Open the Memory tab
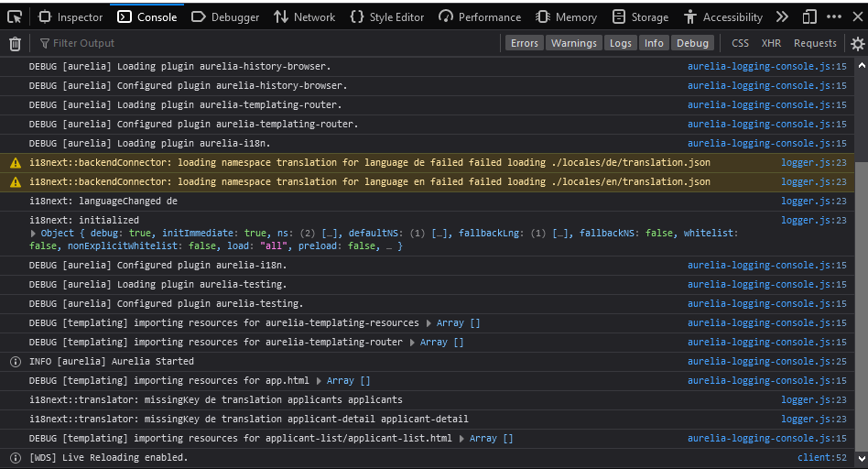The height and width of the screenshot is (469, 868). coord(566,17)
